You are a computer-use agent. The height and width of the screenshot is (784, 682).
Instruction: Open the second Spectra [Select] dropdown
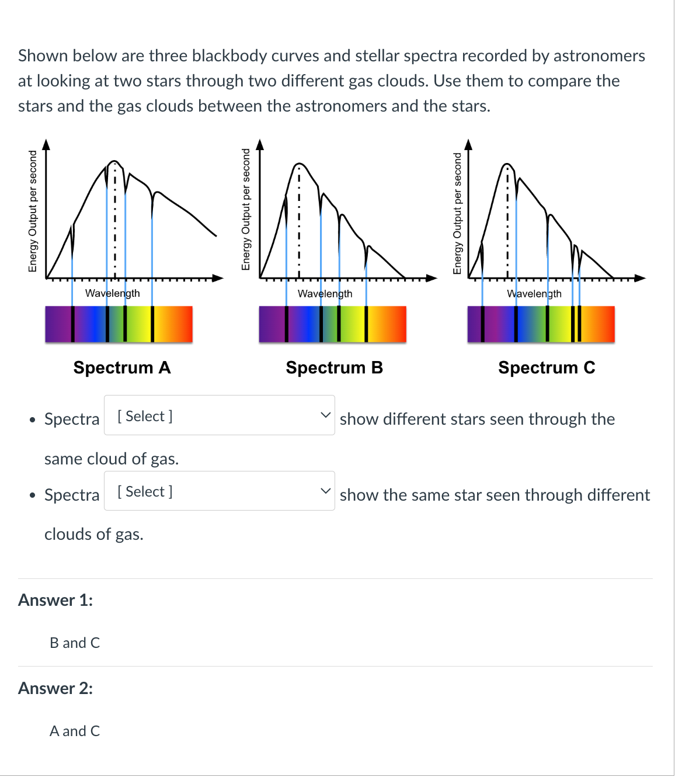point(219,491)
